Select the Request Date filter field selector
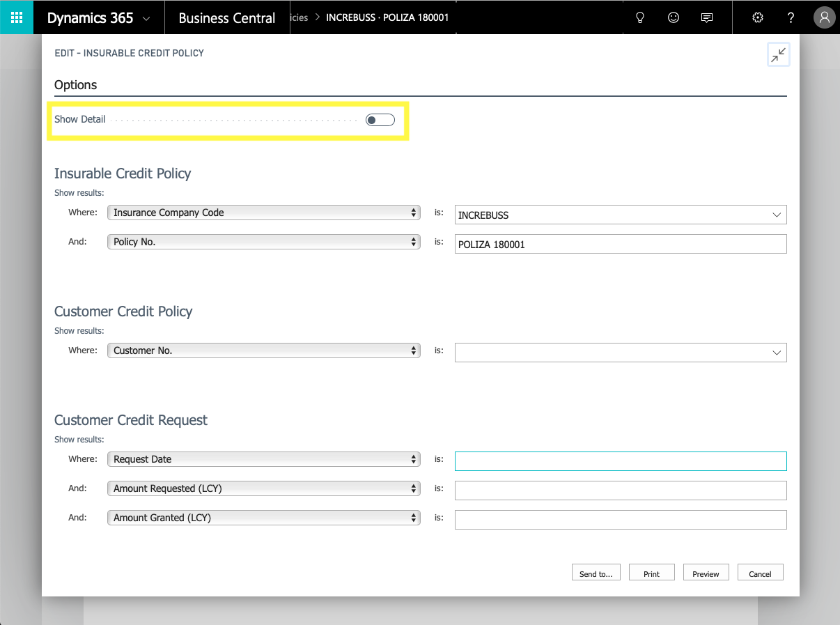The image size is (840, 625). tap(264, 459)
